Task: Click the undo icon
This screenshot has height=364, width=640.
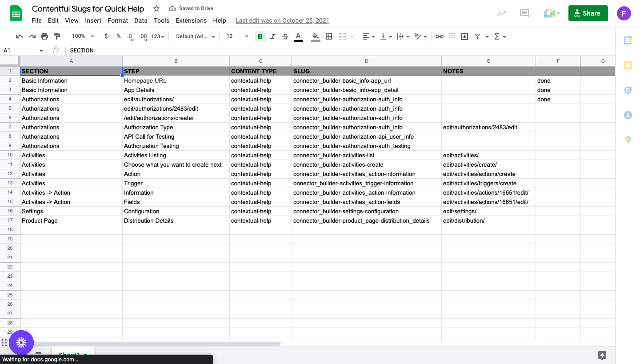Action: [20, 36]
